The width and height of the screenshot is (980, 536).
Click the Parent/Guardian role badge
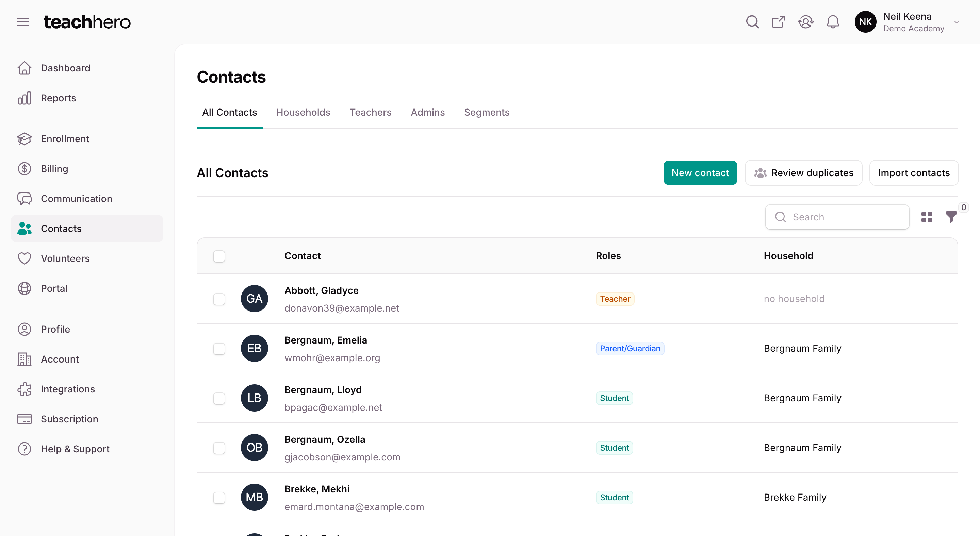click(x=630, y=349)
